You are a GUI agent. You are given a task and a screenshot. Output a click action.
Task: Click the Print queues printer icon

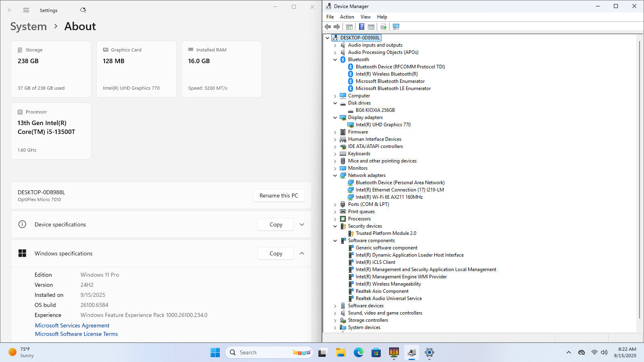pyautogui.click(x=343, y=212)
